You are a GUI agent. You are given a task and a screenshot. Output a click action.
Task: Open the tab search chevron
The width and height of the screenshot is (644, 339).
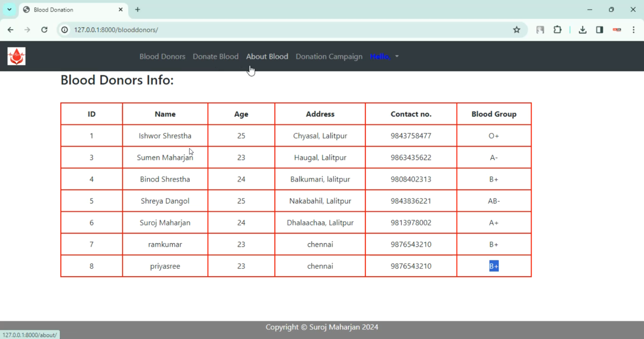point(9,9)
